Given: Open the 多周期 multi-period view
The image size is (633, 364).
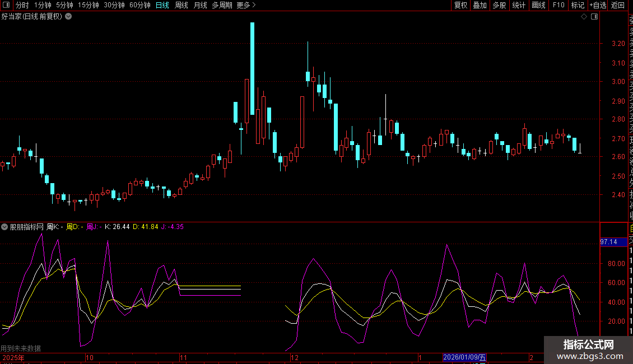Looking at the screenshot, I should pos(222,5).
